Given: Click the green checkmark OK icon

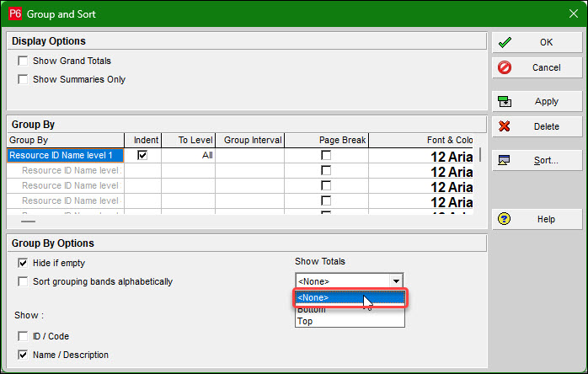Looking at the screenshot, I should 505,42.
